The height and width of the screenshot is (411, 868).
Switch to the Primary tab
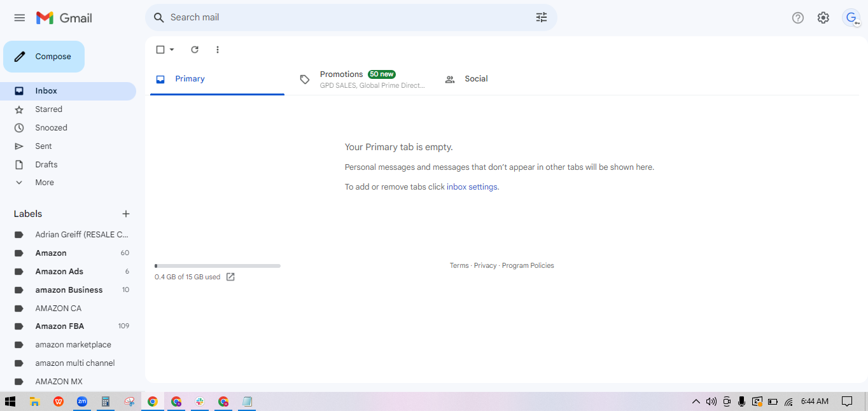(x=217, y=79)
